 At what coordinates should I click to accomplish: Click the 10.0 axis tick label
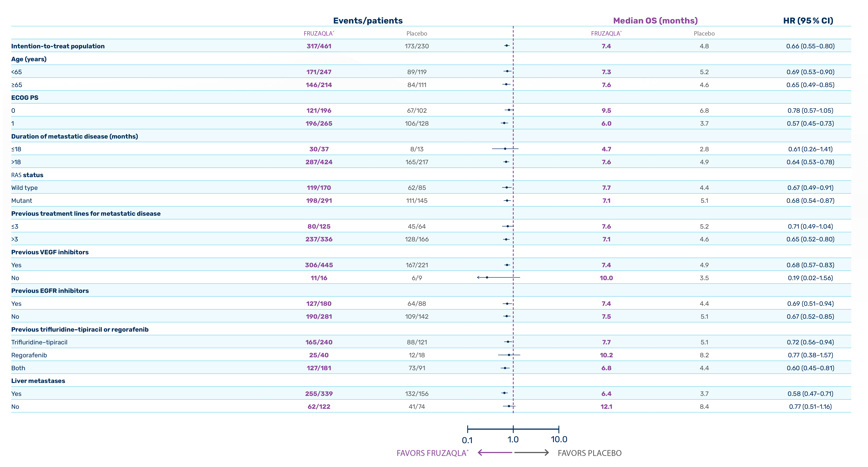pyautogui.click(x=559, y=439)
